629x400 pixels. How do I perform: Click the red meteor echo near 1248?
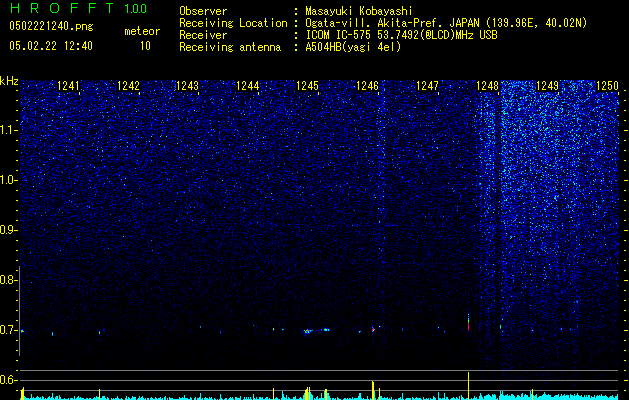pyautogui.click(x=468, y=322)
